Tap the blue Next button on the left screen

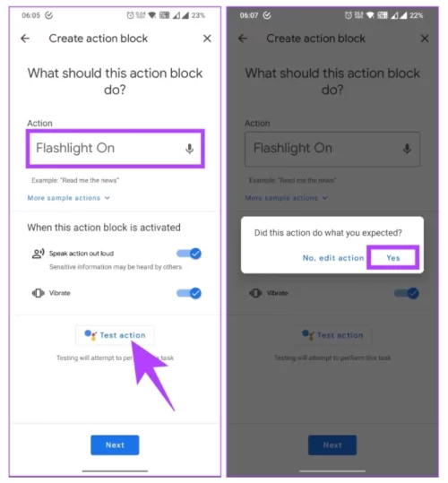tap(115, 444)
